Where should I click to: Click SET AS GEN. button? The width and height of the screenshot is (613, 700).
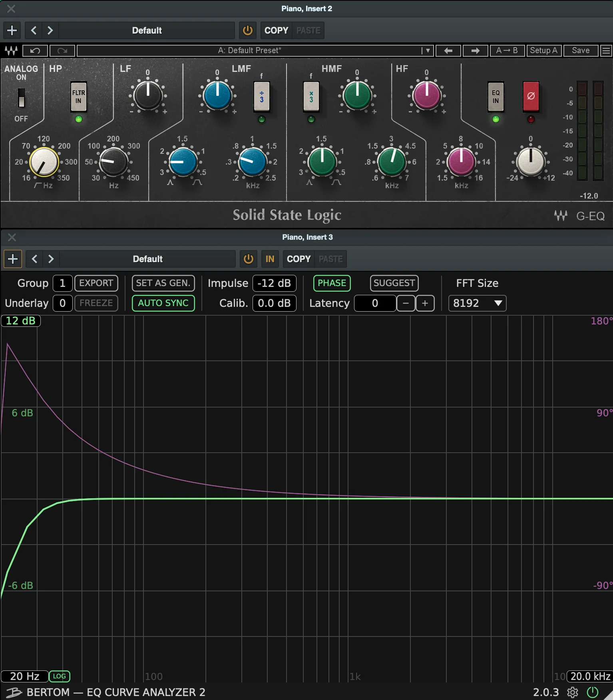click(x=163, y=283)
